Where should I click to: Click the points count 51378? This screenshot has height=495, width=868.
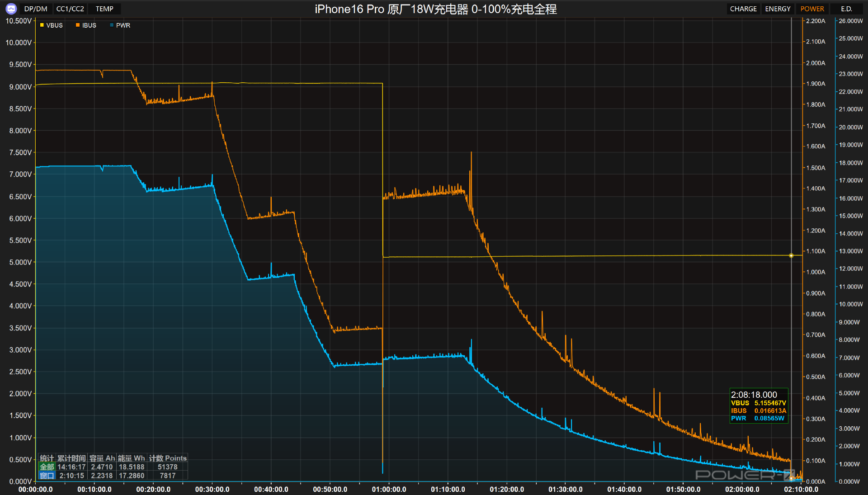[168, 467]
